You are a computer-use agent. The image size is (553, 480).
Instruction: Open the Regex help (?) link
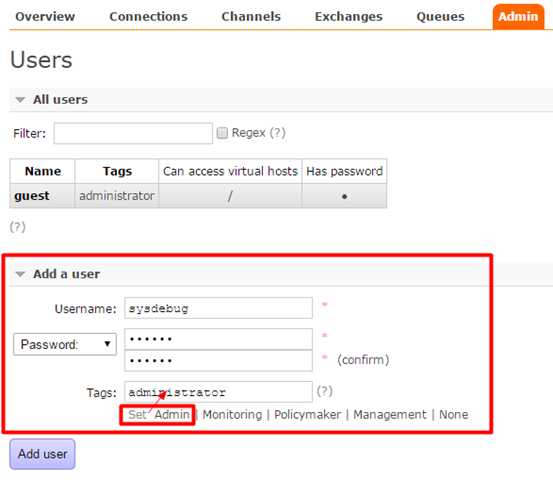pos(278,133)
